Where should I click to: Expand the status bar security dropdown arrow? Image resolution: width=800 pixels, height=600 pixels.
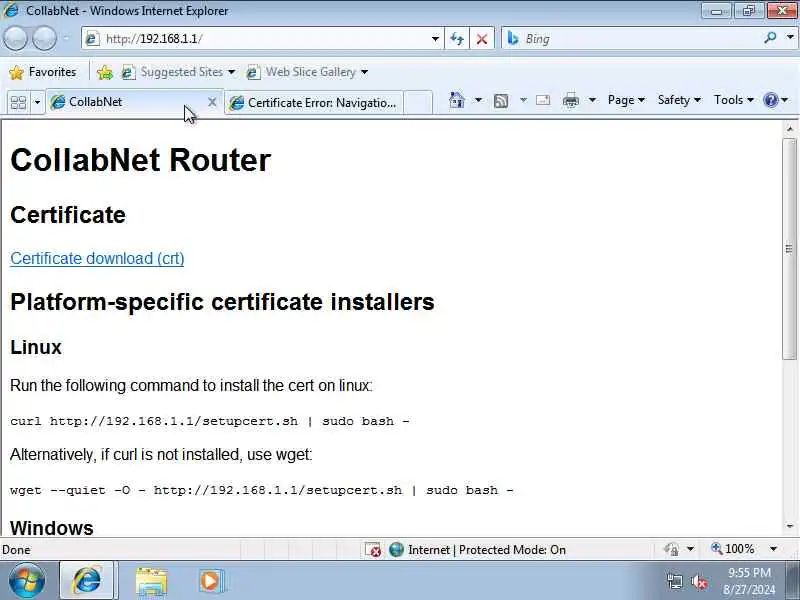[x=690, y=549]
